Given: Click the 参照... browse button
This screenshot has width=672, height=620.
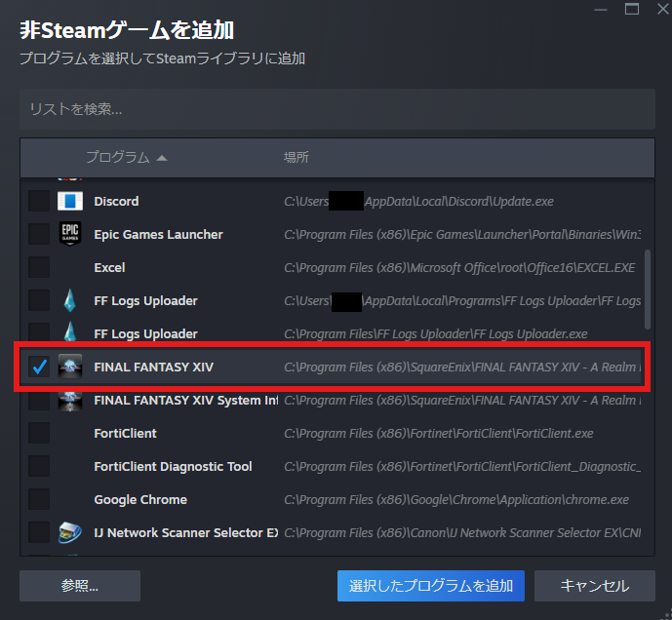Looking at the screenshot, I should [x=80, y=586].
